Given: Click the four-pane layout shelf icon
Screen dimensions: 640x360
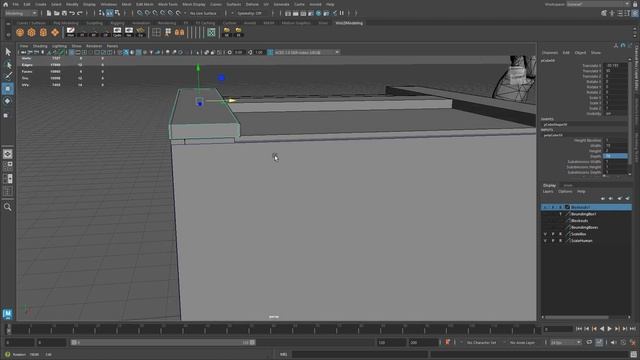Looking at the screenshot, I should (156, 32).
